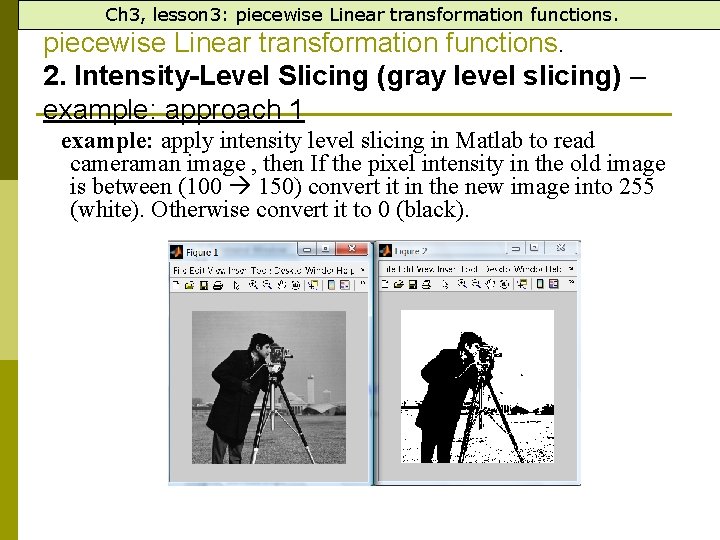
Task: Open Tools menu in Figure 1
Action: pos(261,270)
